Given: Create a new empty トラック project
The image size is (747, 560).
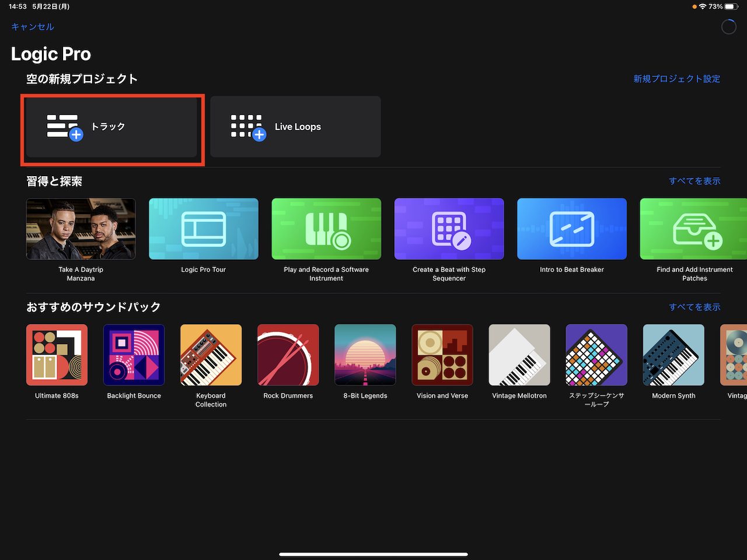Looking at the screenshot, I should (112, 127).
